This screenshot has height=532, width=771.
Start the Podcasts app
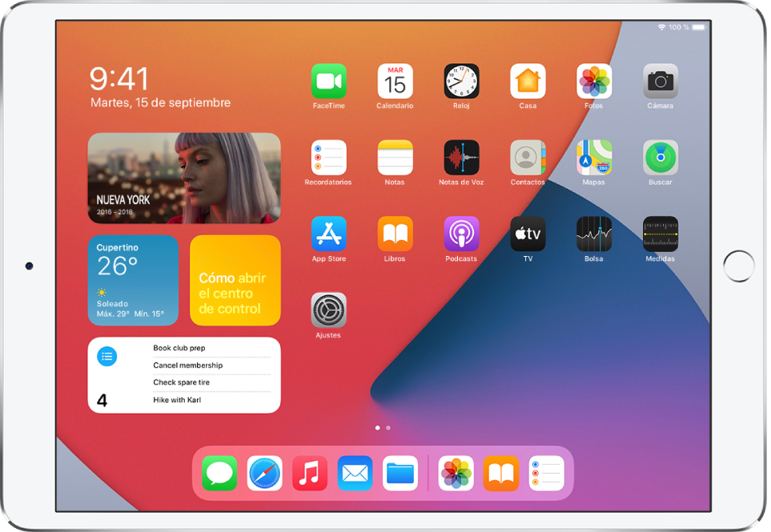pyautogui.click(x=461, y=234)
